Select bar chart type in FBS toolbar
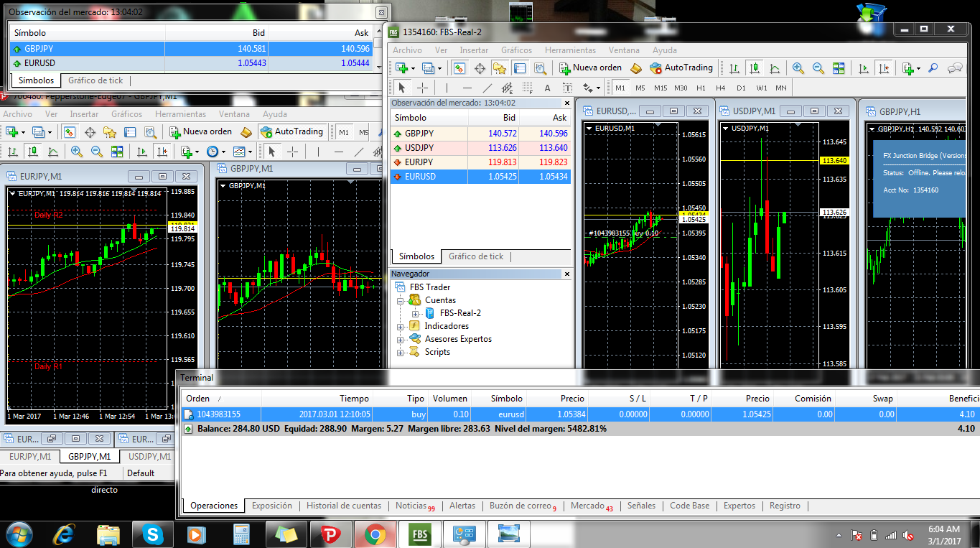 734,68
